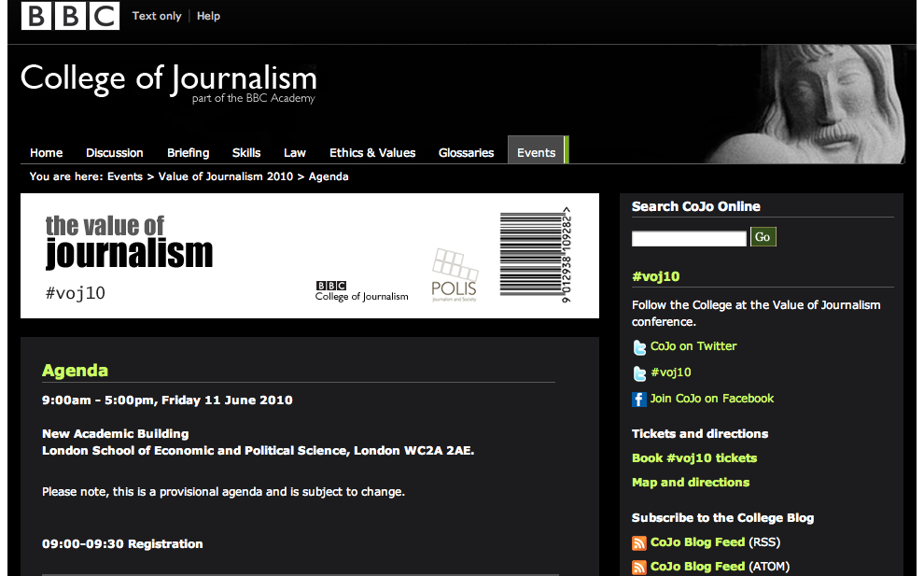Click the BBC College of Journalism banner logo
The height and width of the screenshot is (576, 924).
[x=361, y=291]
